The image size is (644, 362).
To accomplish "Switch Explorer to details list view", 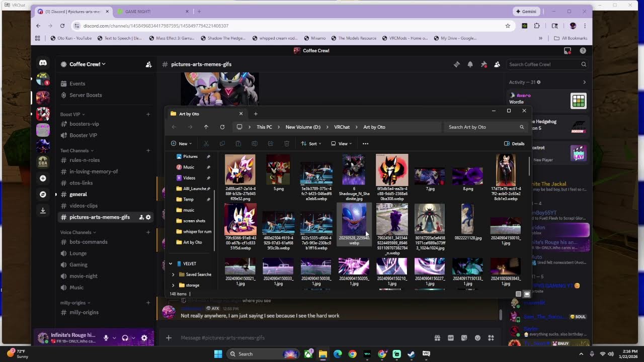I will [x=519, y=294].
